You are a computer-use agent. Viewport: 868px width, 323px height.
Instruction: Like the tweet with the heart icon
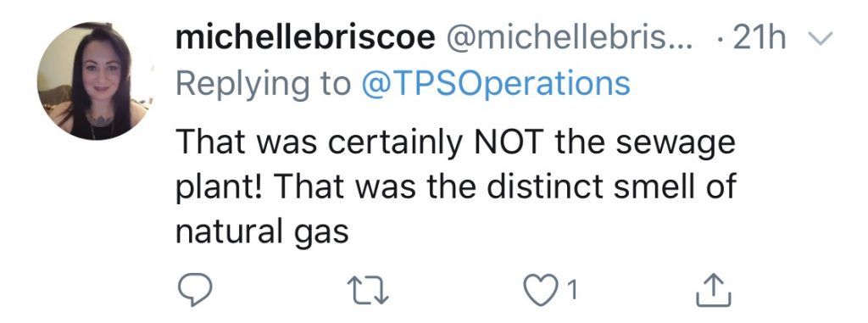tap(540, 291)
